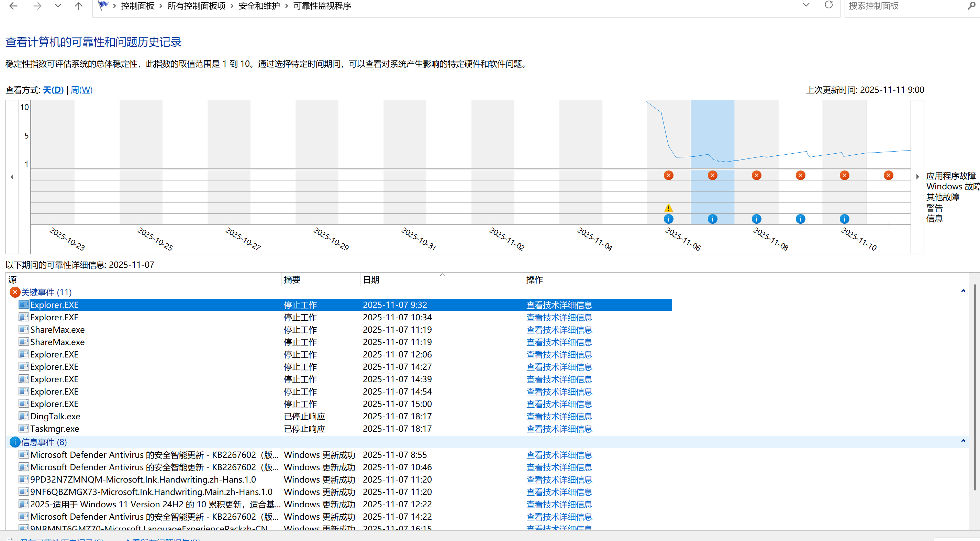Click the 信息事件 (8) group header
Image resolution: width=980 pixels, height=541 pixels.
pyautogui.click(x=44, y=442)
